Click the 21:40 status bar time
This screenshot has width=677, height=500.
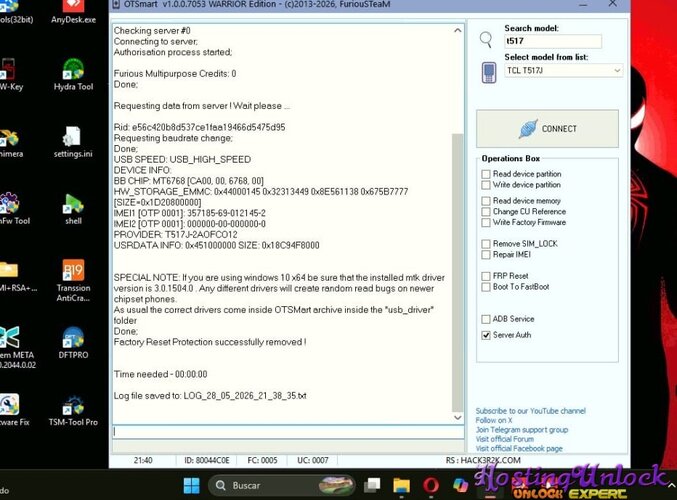click(x=143, y=460)
